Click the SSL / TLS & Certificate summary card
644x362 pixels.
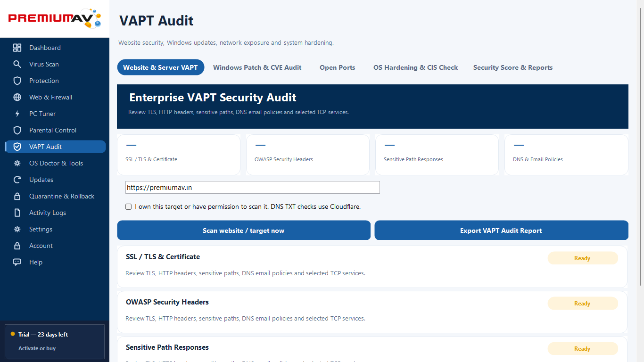tap(179, 155)
